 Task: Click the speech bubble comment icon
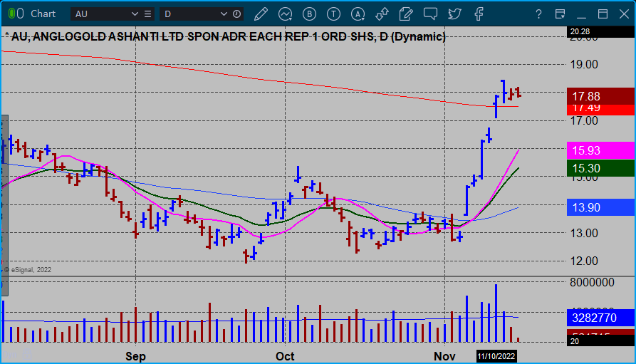[430, 14]
